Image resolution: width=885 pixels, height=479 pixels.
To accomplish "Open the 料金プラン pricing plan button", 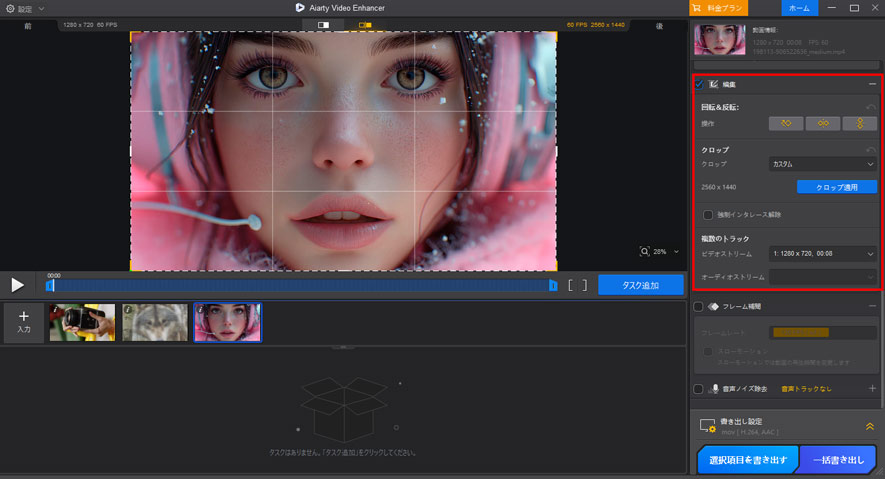I will 718,8.
